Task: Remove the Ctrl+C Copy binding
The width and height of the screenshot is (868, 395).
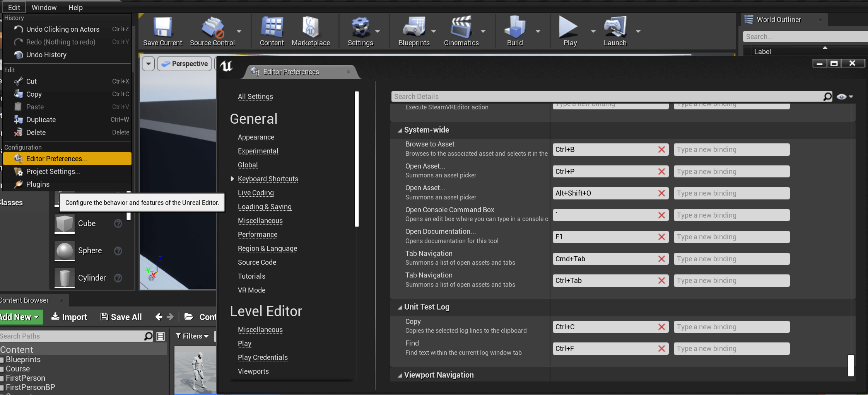Action: tap(661, 327)
